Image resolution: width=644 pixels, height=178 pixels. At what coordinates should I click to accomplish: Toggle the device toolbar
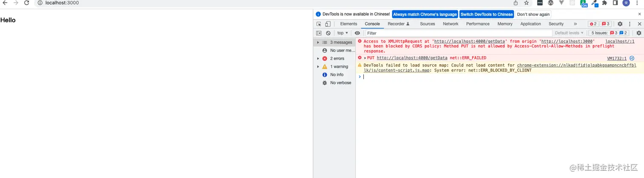pyautogui.click(x=328, y=24)
